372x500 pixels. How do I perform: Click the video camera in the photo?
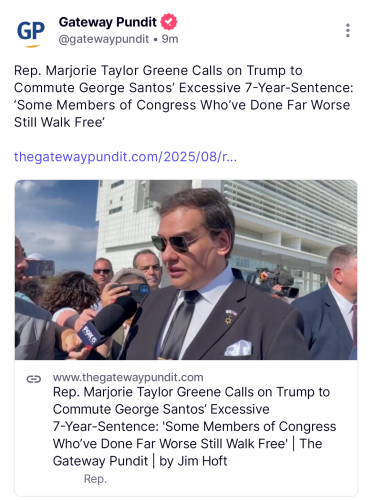point(275,282)
